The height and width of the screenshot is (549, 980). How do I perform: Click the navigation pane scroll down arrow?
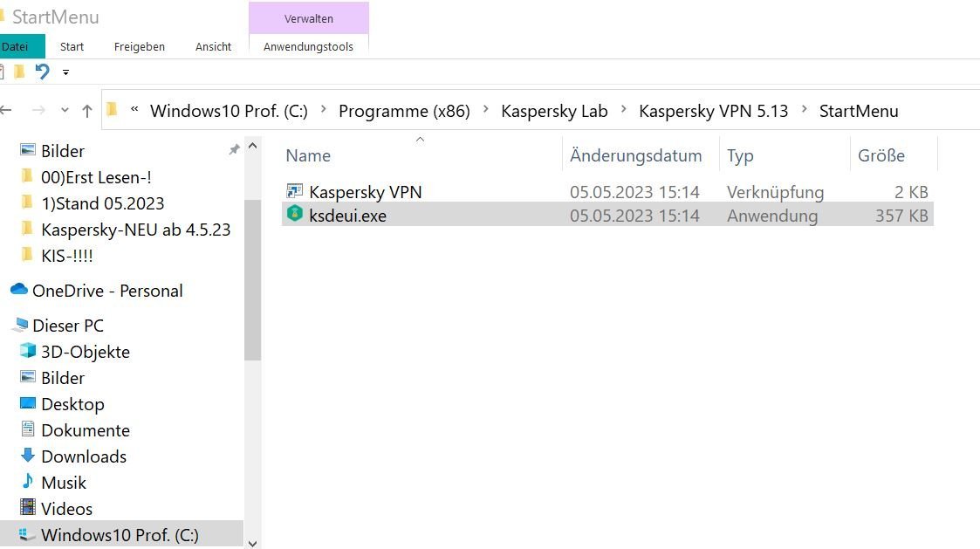pos(253,542)
